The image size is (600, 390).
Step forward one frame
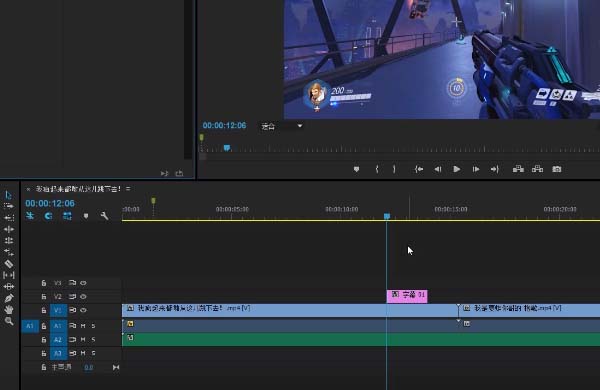[476, 169]
